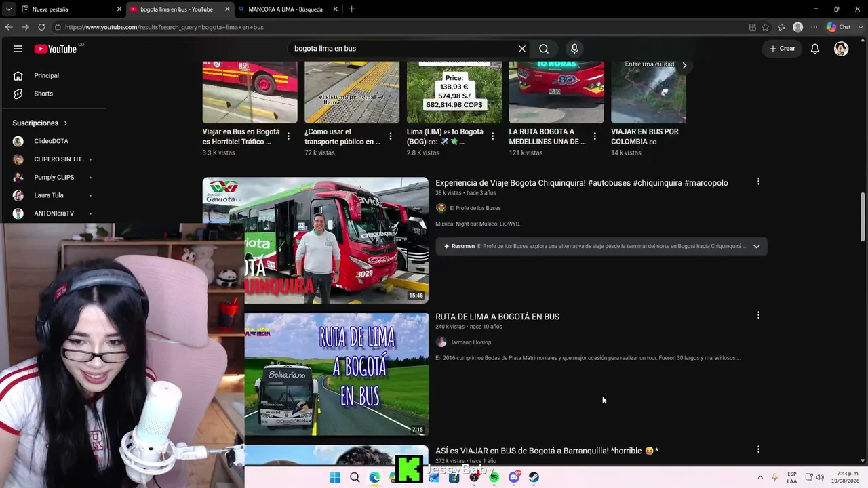868x488 pixels.
Task: Expand the Resumen summary chevron
Action: [x=757, y=246]
